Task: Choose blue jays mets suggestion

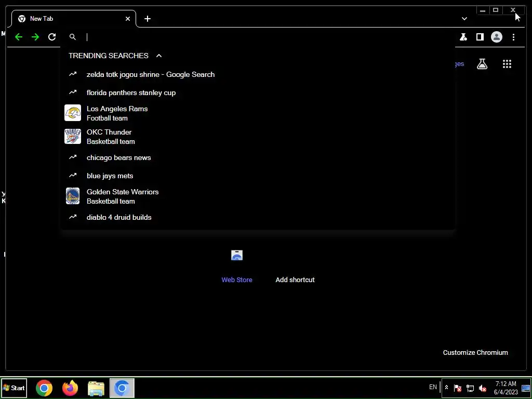Action: point(258,176)
